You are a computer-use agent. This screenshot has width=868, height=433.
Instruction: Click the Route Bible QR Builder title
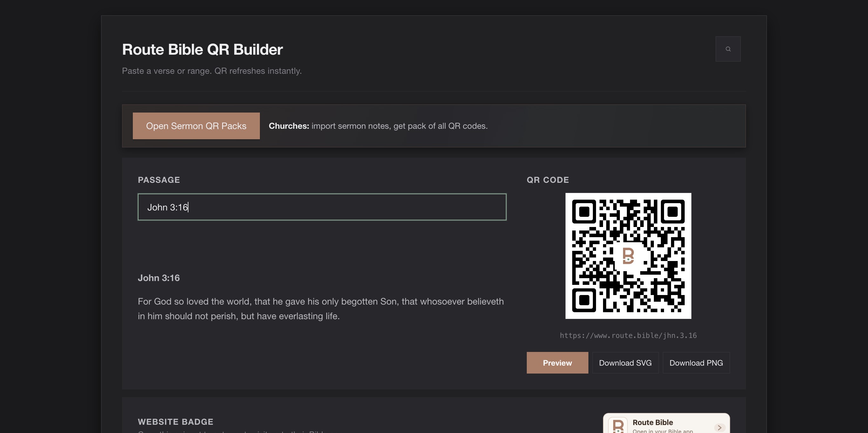(202, 49)
